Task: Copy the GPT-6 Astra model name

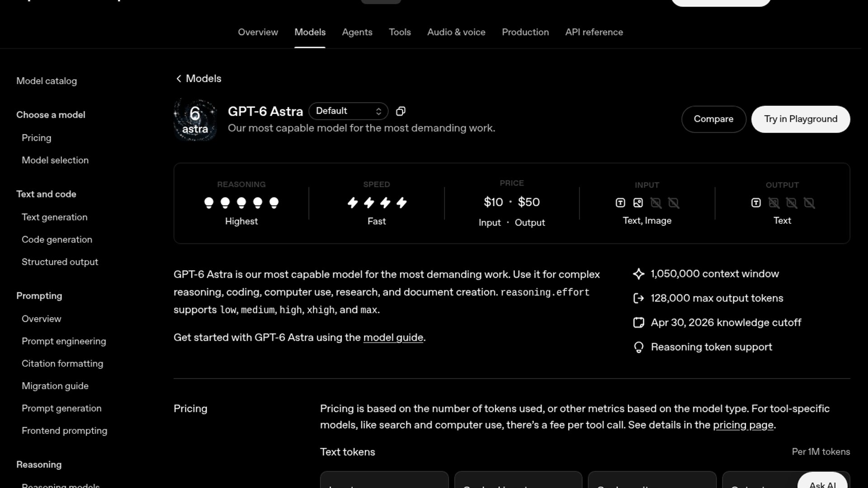Action: (401, 111)
